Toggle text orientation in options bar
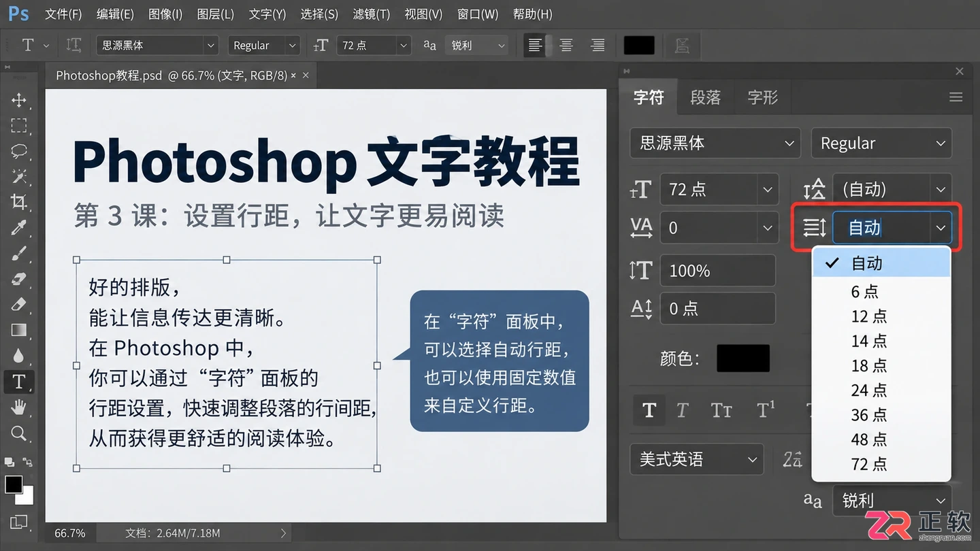Screen dimensions: 980x551 [x=73, y=46]
